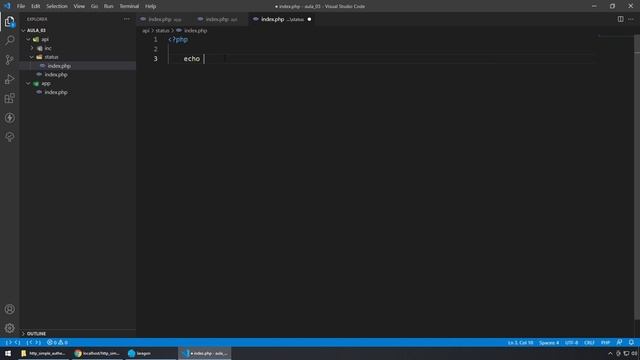The image size is (640, 360).
Task: Click errors and warnings count in status bar
Action: coord(57,342)
